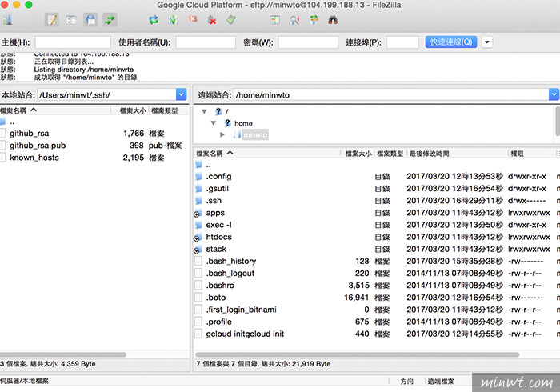Viewport: 560px width, 392px height.
Task: Sort remote files by file size column
Action: pyautogui.click(x=357, y=154)
